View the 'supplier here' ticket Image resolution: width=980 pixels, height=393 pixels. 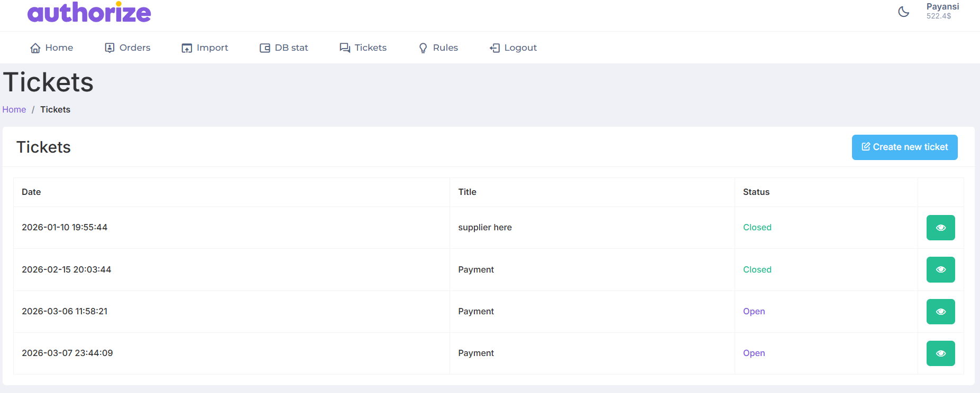tap(940, 228)
